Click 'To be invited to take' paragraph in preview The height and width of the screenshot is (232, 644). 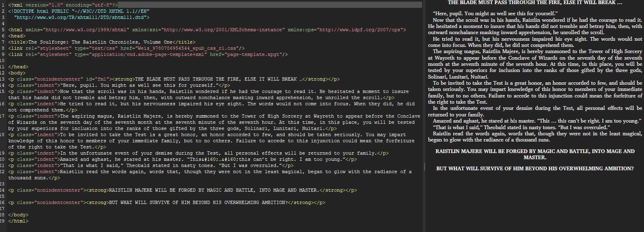[535, 93]
